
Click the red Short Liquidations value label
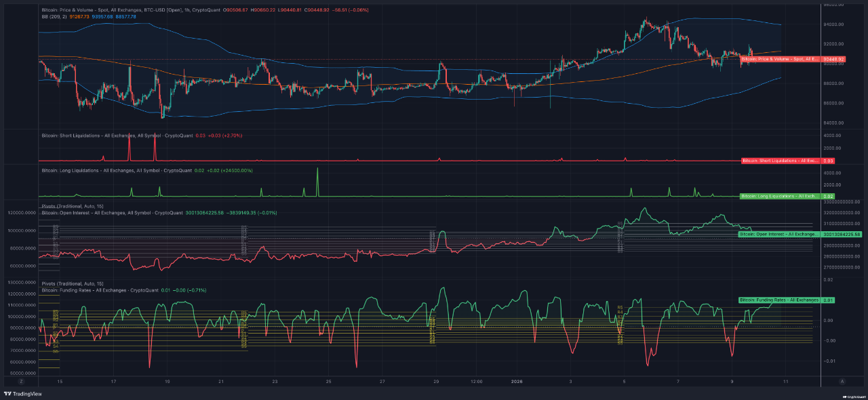[x=779, y=161]
